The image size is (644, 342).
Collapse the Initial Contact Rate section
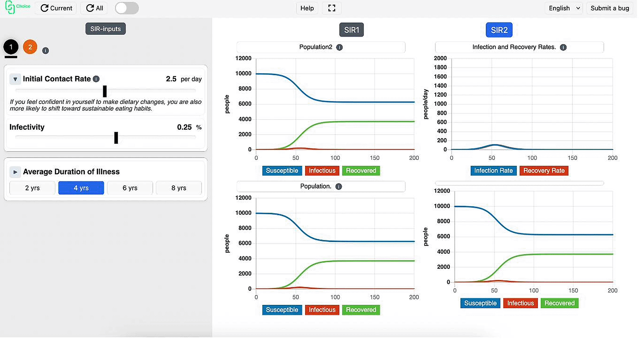click(15, 79)
